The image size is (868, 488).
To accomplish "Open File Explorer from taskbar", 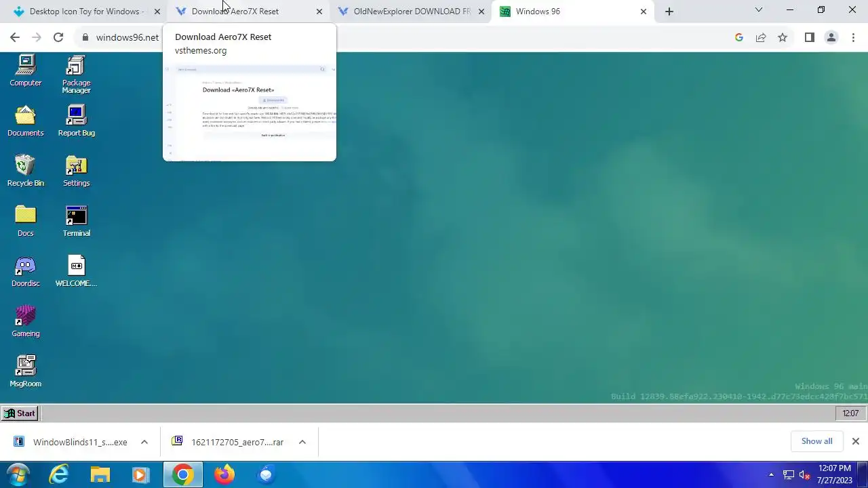I will (x=100, y=474).
